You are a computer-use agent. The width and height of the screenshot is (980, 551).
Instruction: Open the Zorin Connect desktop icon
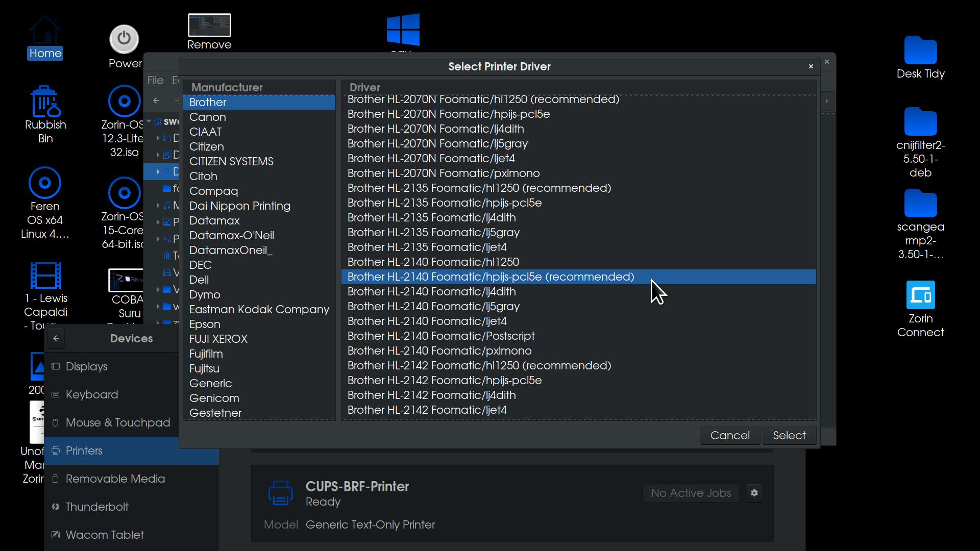click(x=920, y=295)
